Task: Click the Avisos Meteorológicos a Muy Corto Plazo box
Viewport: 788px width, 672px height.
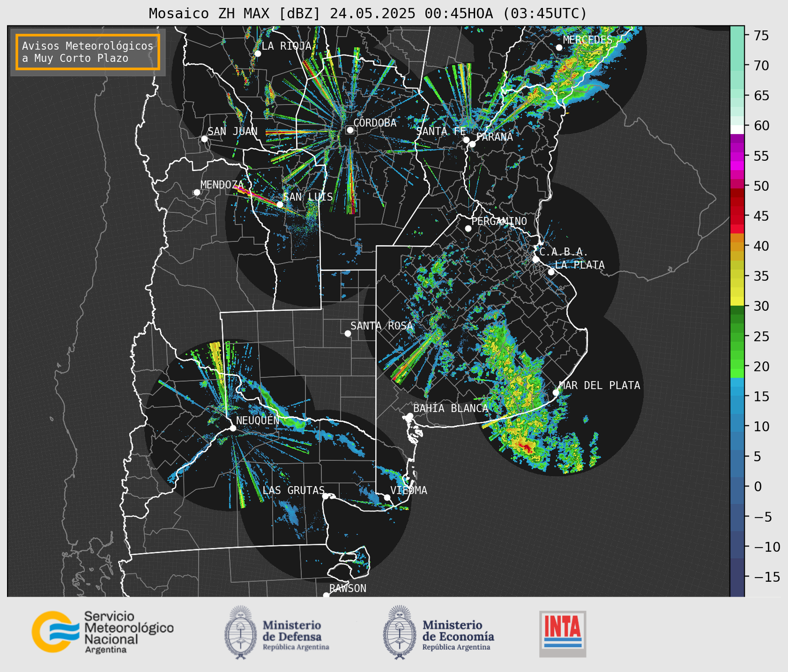Action: tap(88, 52)
